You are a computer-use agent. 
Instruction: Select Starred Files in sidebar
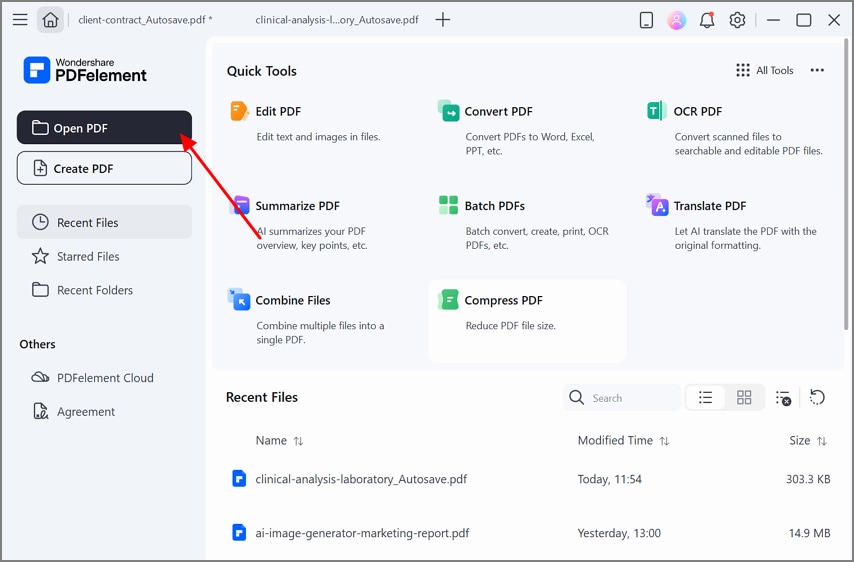click(x=88, y=257)
